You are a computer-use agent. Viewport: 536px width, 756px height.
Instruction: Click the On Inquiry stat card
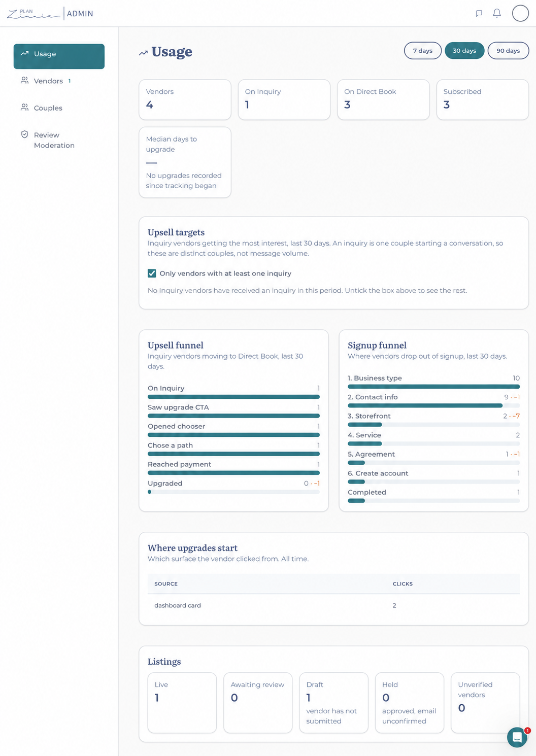[x=284, y=99]
